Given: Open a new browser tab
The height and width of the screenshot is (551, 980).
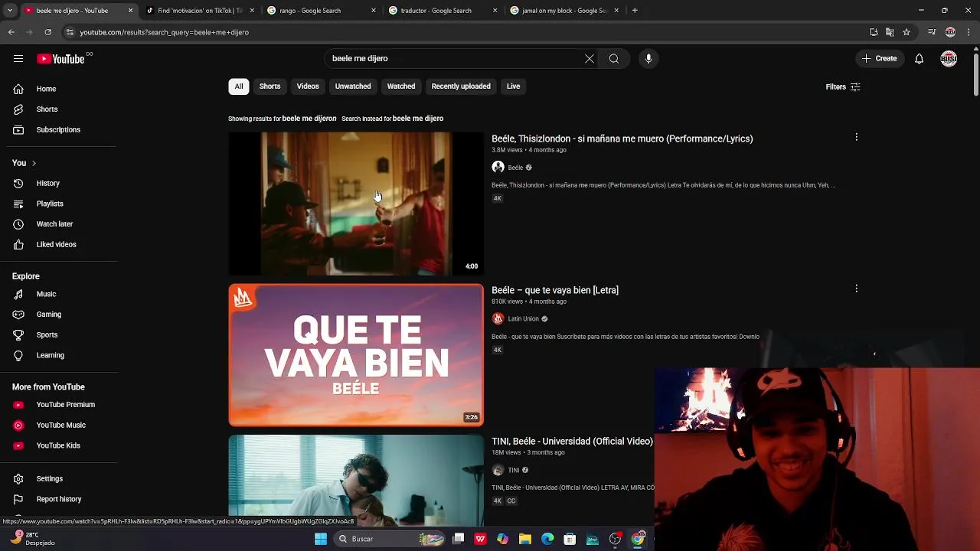Looking at the screenshot, I should click(635, 11).
